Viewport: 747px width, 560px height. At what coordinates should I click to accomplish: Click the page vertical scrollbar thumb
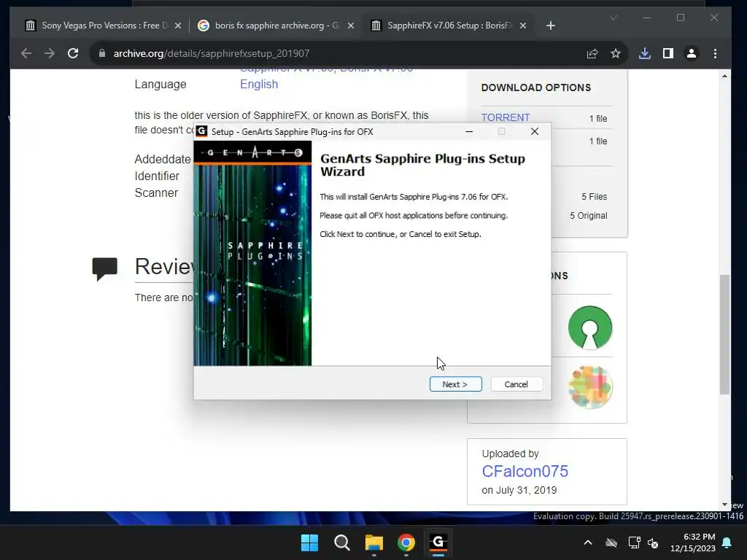pyautogui.click(x=724, y=334)
